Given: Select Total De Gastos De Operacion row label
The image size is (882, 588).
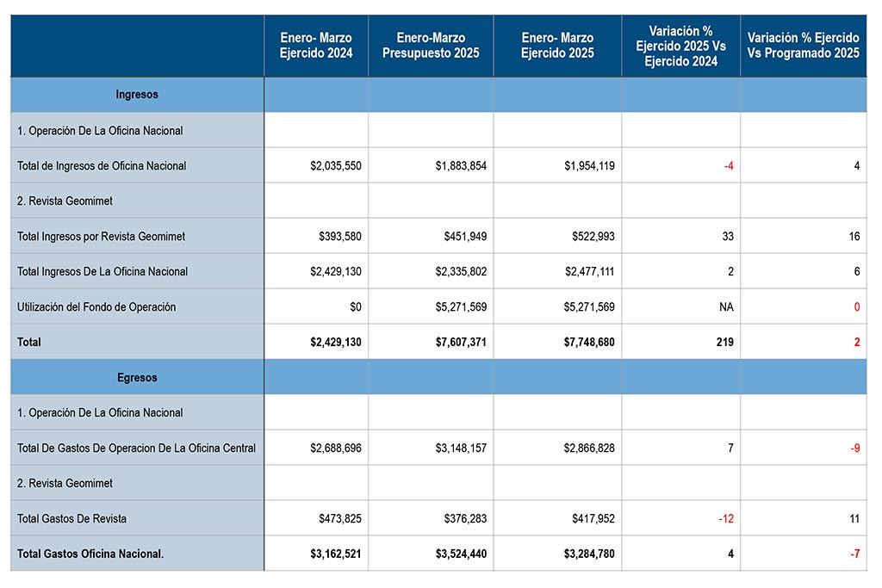Looking at the screenshot, I should point(136,449).
